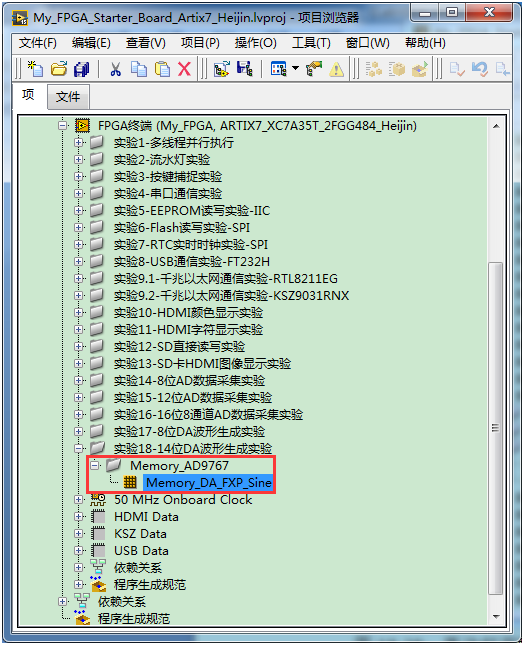
Task: Open the 操作(O) menu
Action: coord(255,43)
